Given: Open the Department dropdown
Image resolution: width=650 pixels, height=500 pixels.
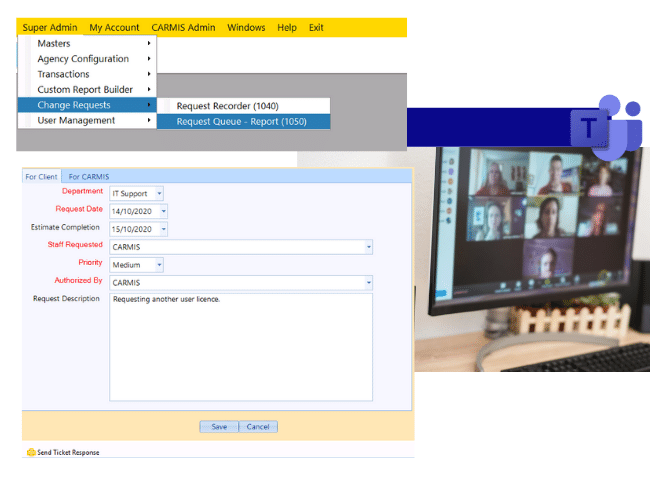Looking at the screenshot, I should click(160, 193).
